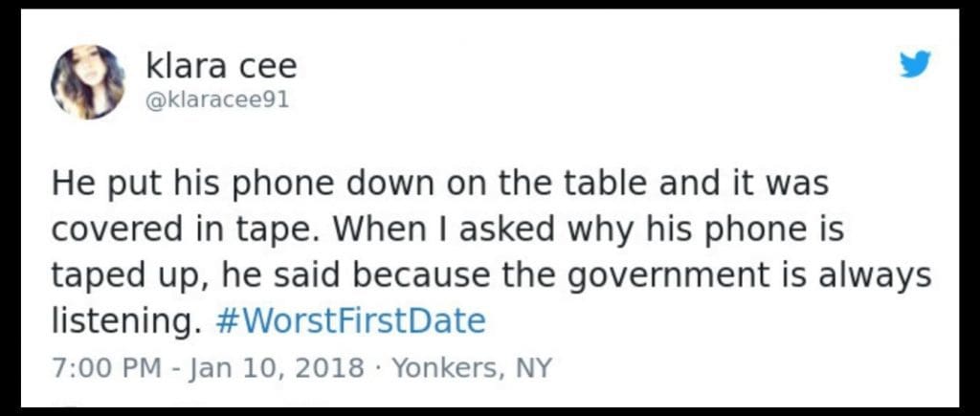The height and width of the screenshot is (416, 980).
Task: Click the phrase "taped up" in the tweet
Action: (x=120, y=277)
